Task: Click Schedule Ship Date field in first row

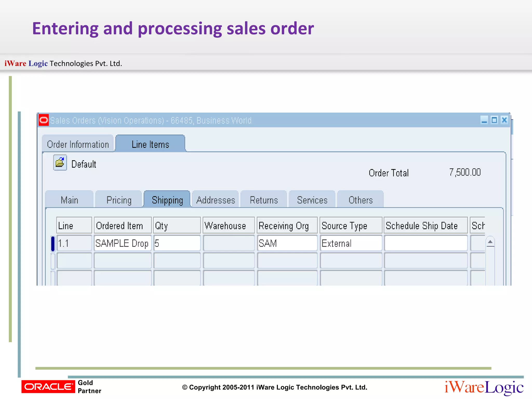Action: (426, 243)
